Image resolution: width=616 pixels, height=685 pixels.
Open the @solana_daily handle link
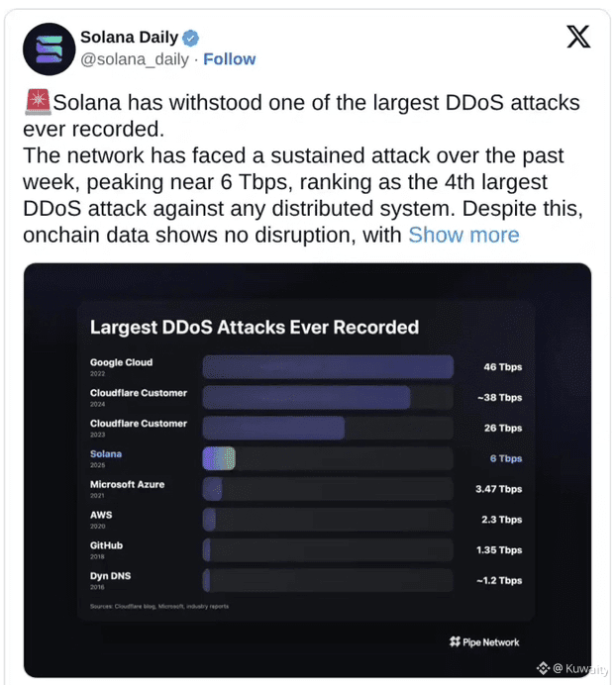pyautogui.click(x=135, y=59)
